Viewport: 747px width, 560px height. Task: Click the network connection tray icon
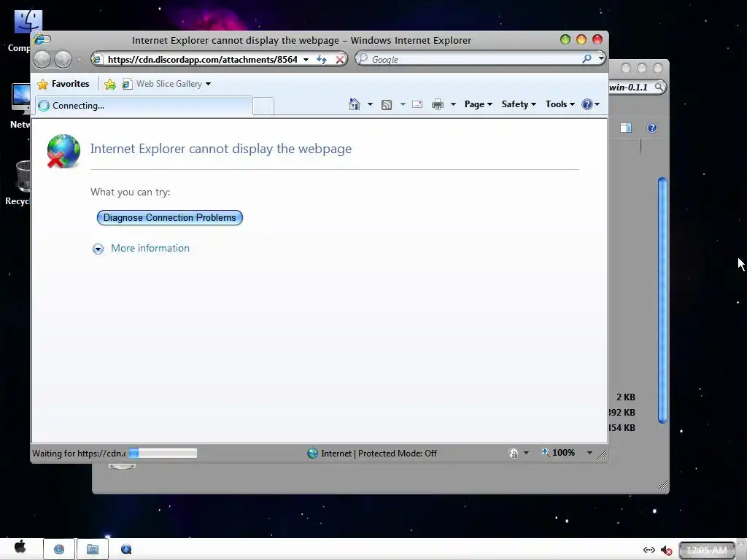[x=649, y=550]
